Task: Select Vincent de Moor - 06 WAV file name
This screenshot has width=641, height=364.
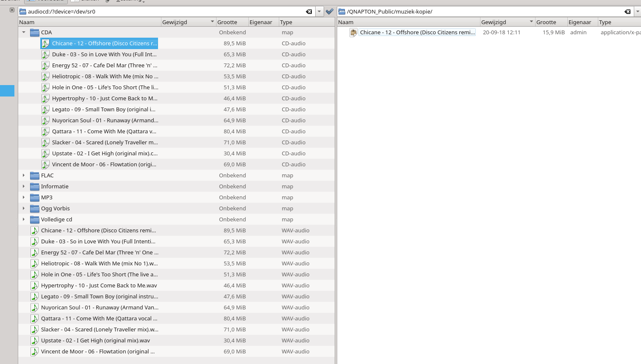Action: point(98,351)
